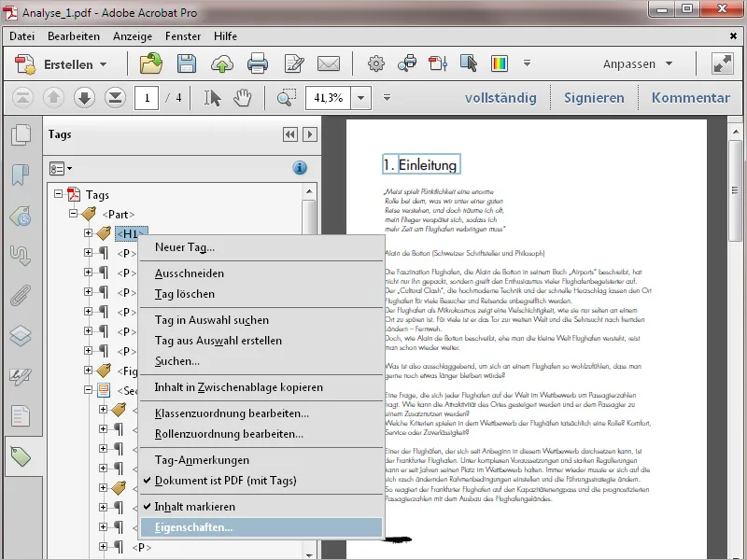Send file with the envelope icon
The width and height of the screenshot is (747, 560).
[329, 63]
